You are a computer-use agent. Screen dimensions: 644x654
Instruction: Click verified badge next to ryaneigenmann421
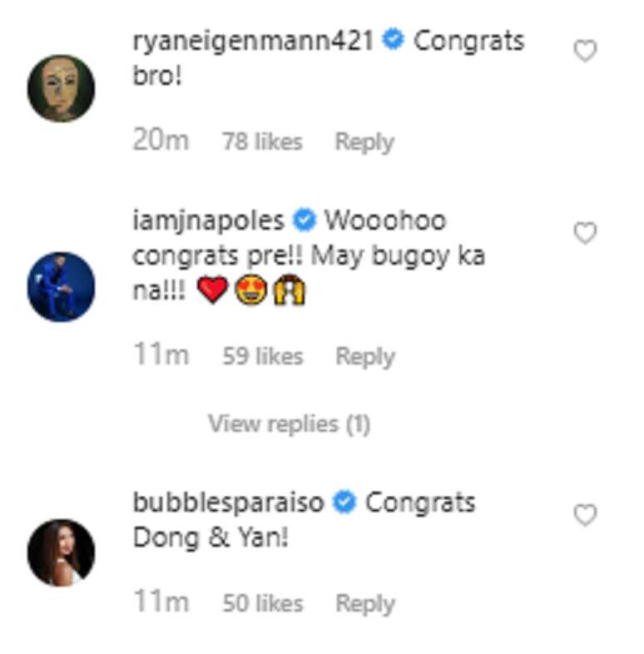pyautogui.click(x=394, y=39)
